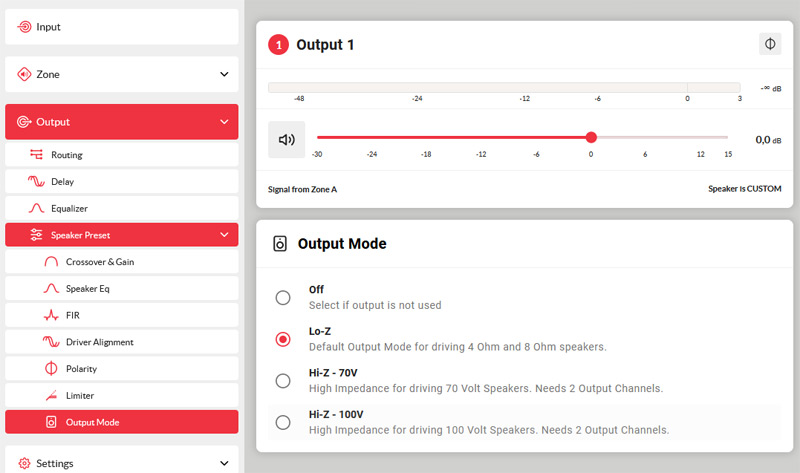Screen dimensions: 800x473
Task: Collapse the Output section chevron
Action: pyautogui.click(x=224, y=122)
